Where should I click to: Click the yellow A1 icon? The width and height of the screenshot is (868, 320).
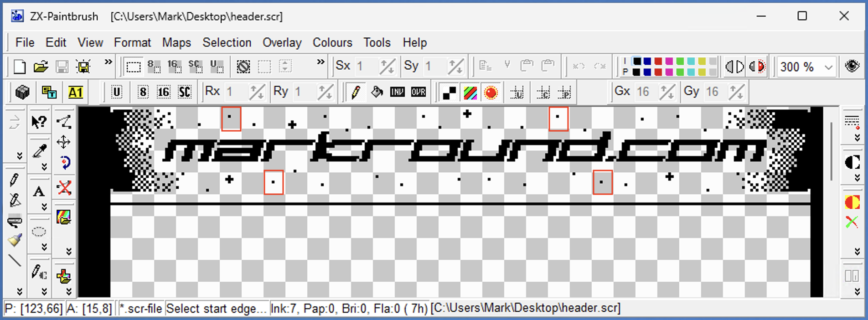point(75,93)
